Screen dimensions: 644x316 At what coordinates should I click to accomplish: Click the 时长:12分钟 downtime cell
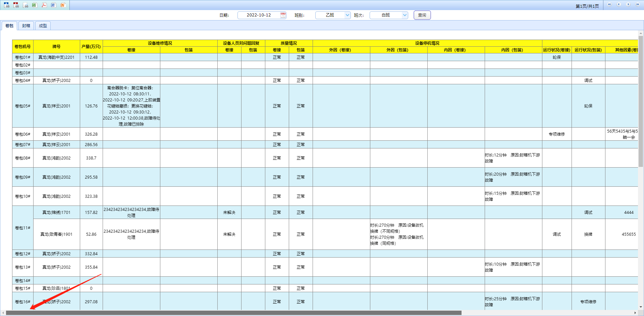point(514,158)
